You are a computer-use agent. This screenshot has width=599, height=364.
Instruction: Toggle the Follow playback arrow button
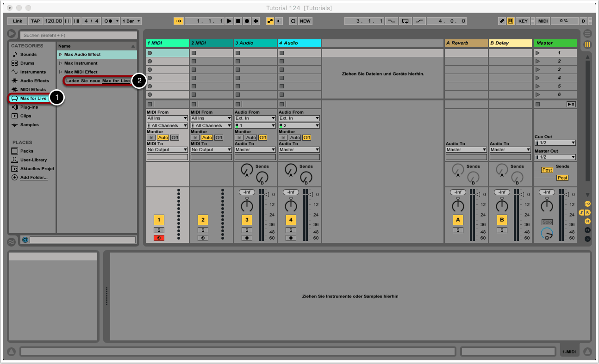pyautogui.click(x=179, y=21)
